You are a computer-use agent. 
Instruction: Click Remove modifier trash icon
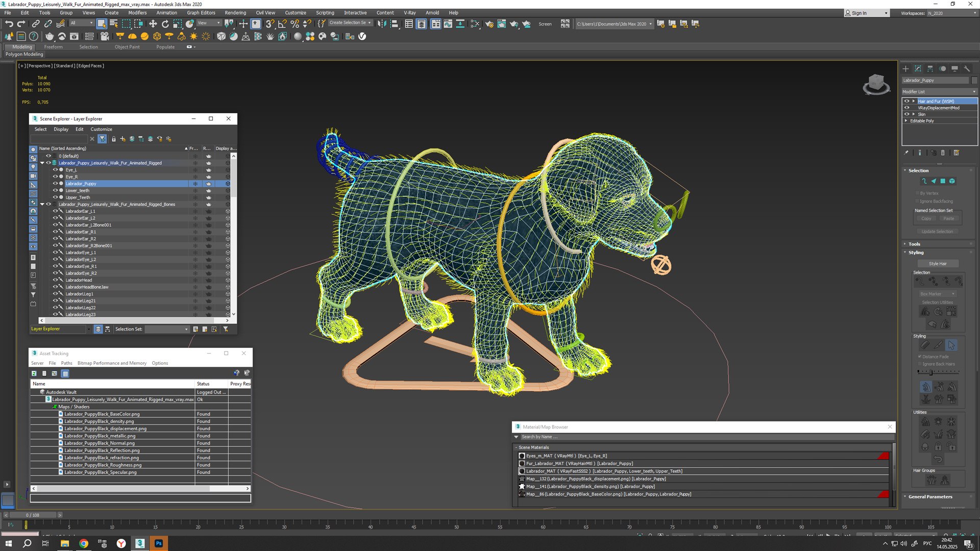pyautogui.click(x=943, y=153)
